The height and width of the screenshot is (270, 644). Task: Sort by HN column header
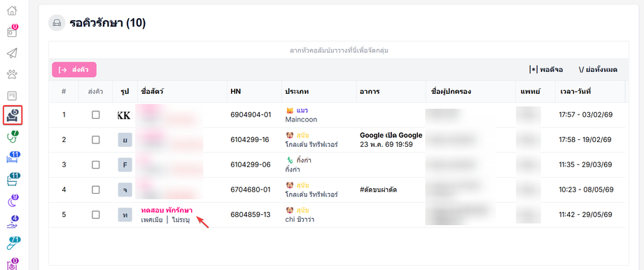coord(236,92)
